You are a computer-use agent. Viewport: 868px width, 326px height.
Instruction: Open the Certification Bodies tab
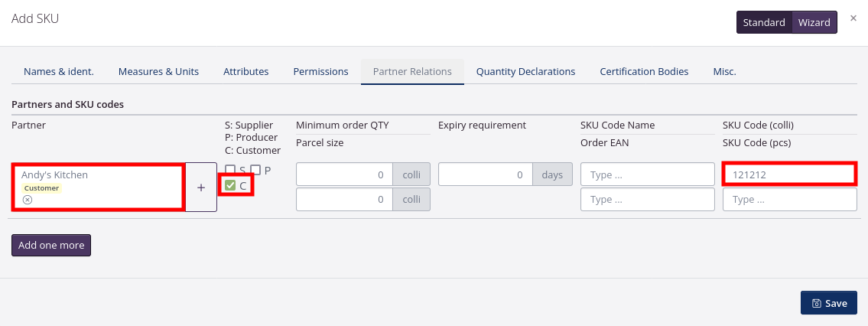point(644,71)
